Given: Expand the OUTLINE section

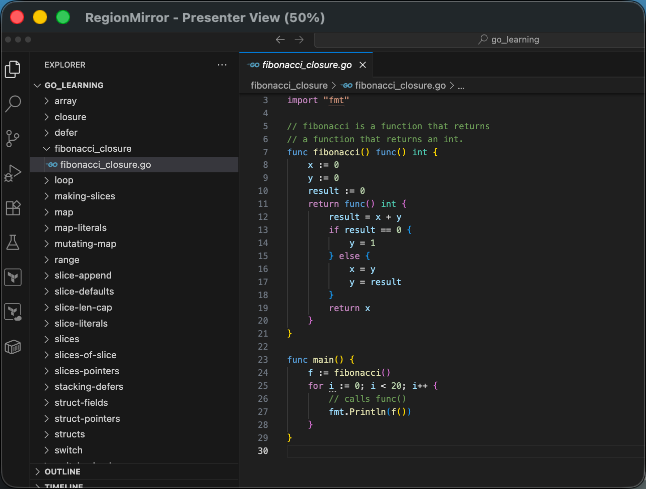Looking at the screenshot, I should [x=62, y=471].
